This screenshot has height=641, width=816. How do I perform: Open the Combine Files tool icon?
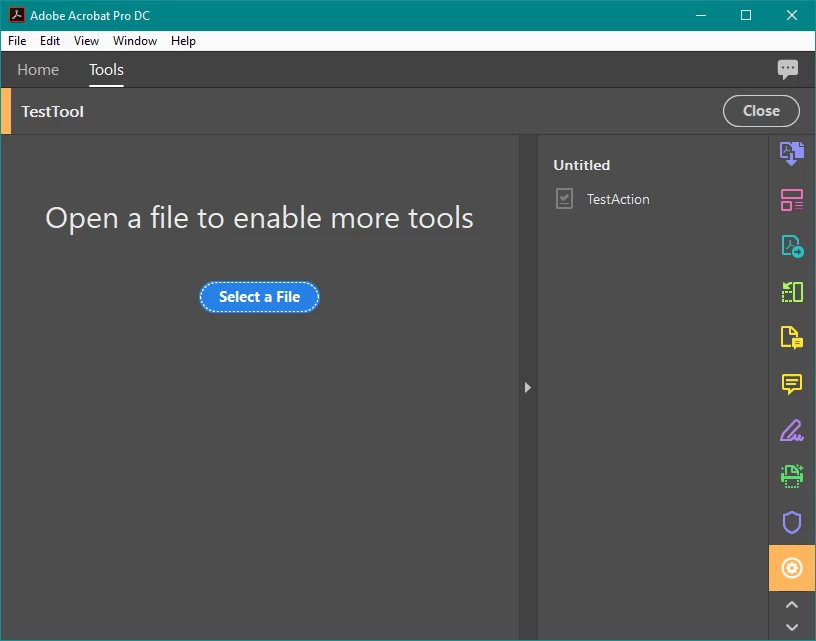tap(792, 153)
